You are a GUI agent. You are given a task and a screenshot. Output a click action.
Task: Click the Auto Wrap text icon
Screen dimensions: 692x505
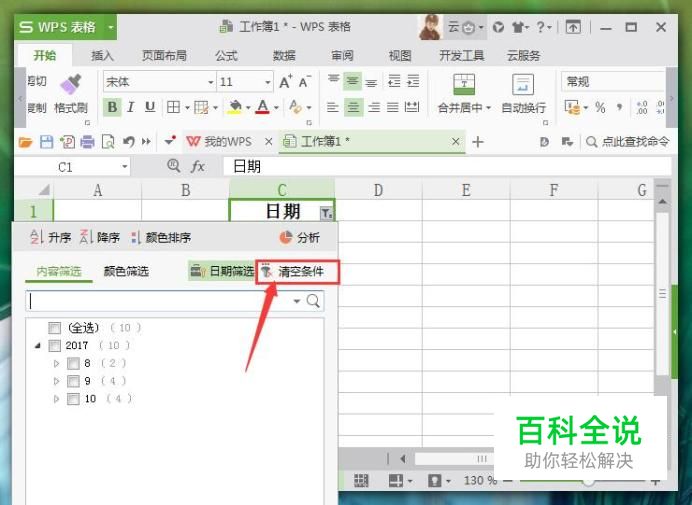[x=523, y=85]
